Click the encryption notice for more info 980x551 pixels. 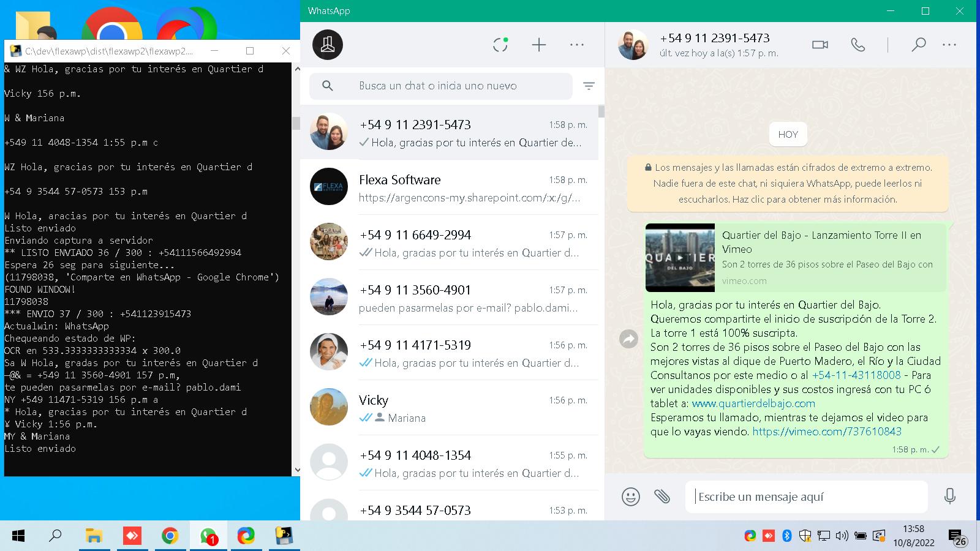point(788,184)
